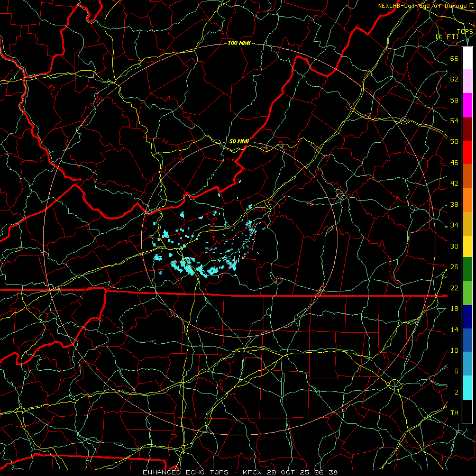This screenshot has height=476, width=476.
Task: Click the light pink 62 kft swatch
Action: pos(467,81)
